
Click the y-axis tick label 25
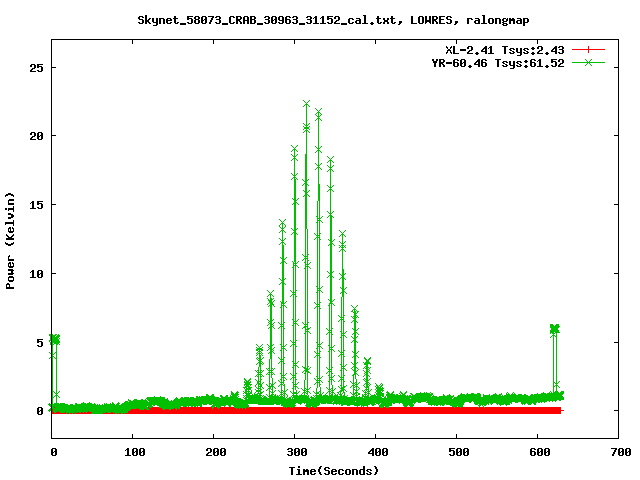tap(36, 68)
